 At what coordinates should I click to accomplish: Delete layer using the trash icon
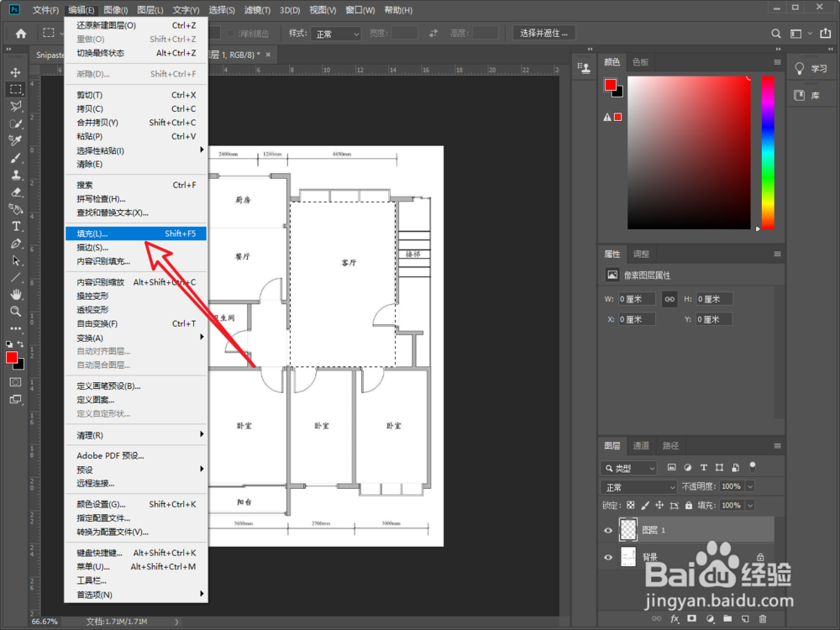tap(763, 618)
